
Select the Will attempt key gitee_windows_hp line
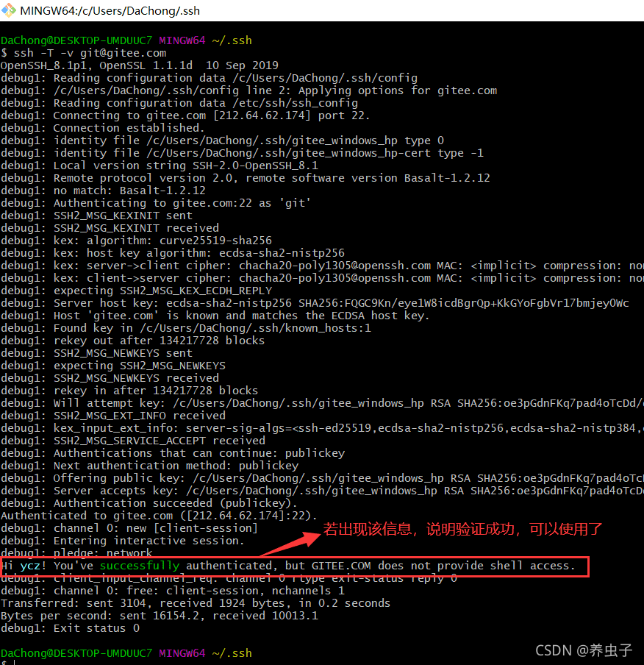click(322, 403)
